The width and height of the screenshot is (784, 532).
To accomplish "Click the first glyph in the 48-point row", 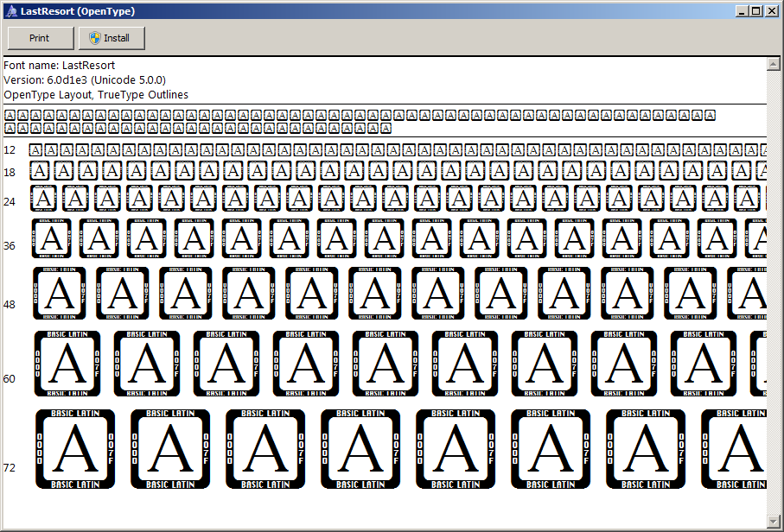I will pos(61,294).
